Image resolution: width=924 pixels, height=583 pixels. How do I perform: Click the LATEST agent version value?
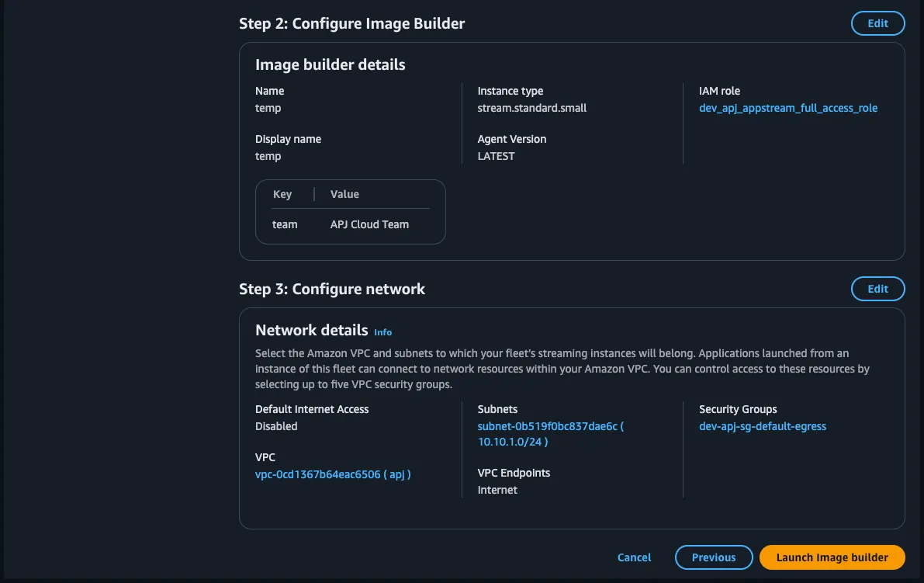tap(496, 156)
